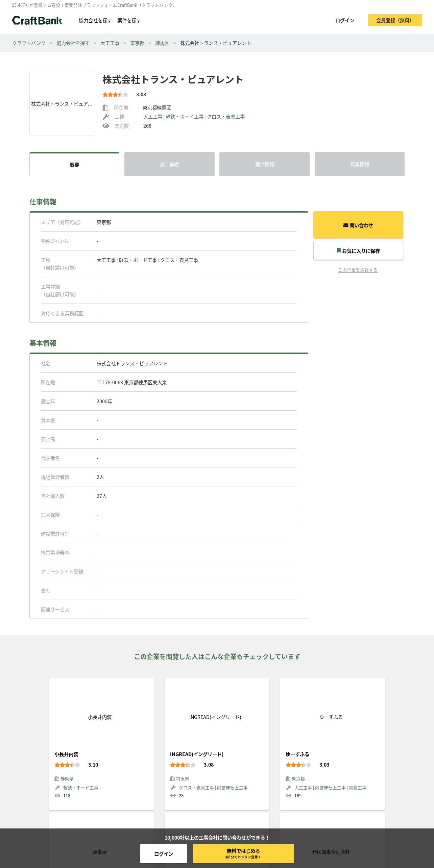Click the yellow 問い合わせ button

[358, 225]
